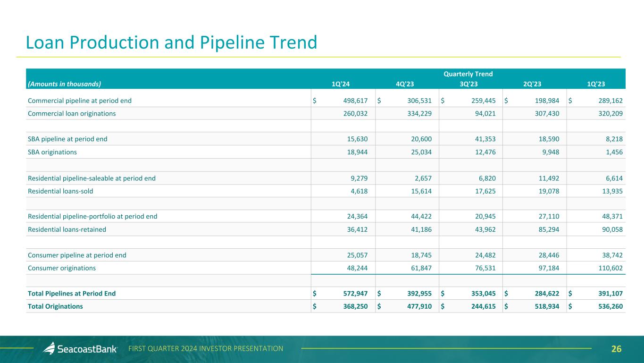
Task: Select the 1Q'23 column header
Action: pyautogui.click(x=595, y=84)
